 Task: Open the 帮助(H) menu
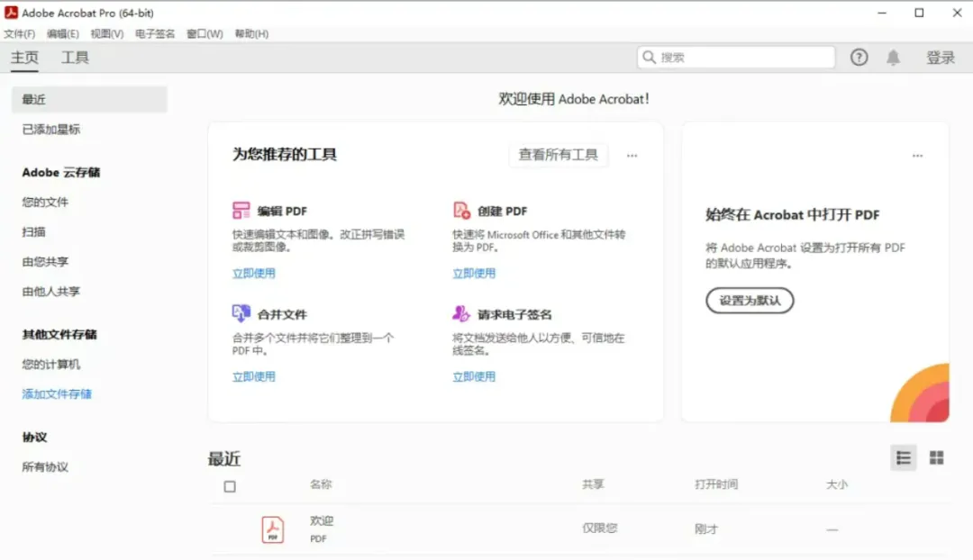click(x=251, y=34)
